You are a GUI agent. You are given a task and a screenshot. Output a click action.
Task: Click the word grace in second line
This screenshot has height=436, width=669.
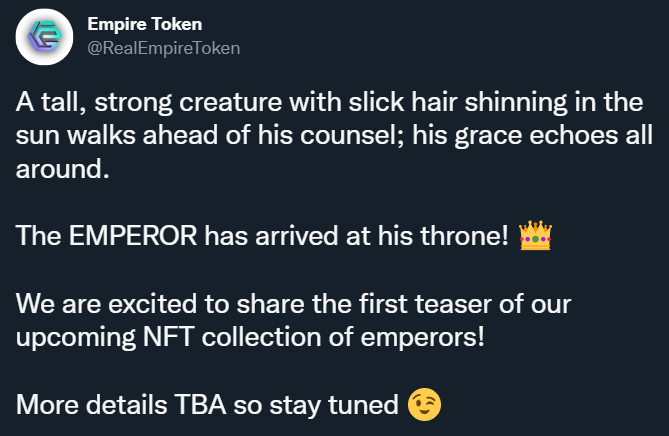(x=488, y=137)
